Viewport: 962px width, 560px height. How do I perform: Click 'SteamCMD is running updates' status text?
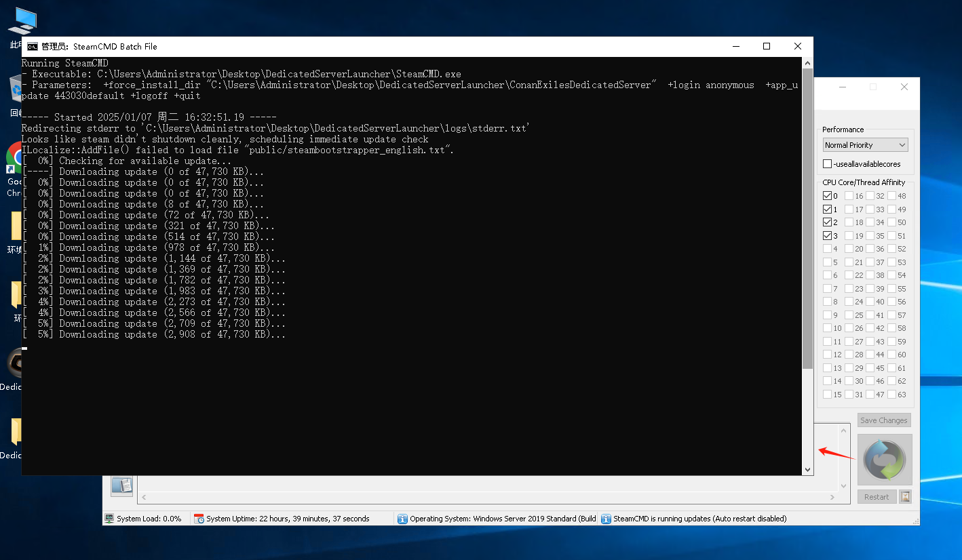pyautogui.click(x=700, y=519)
